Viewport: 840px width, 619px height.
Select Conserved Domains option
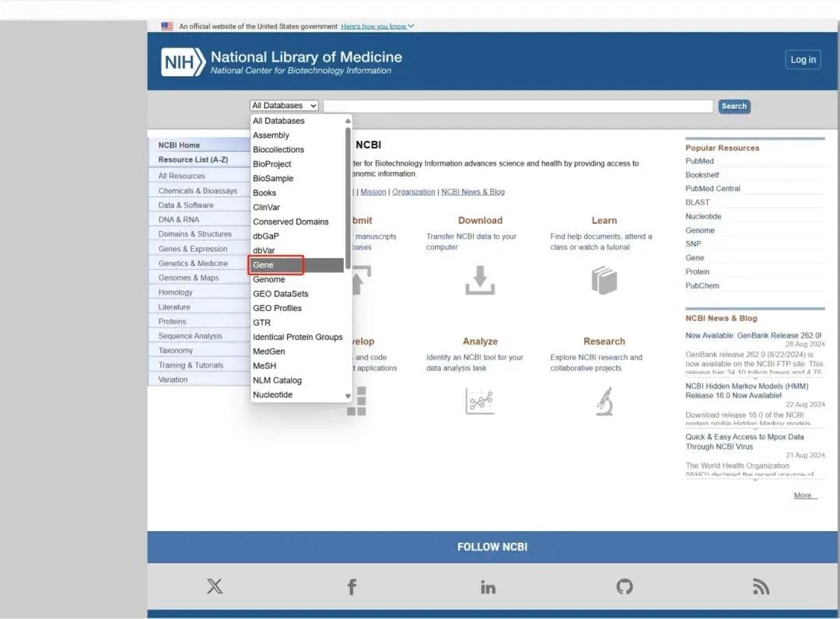tap(297, 222)
